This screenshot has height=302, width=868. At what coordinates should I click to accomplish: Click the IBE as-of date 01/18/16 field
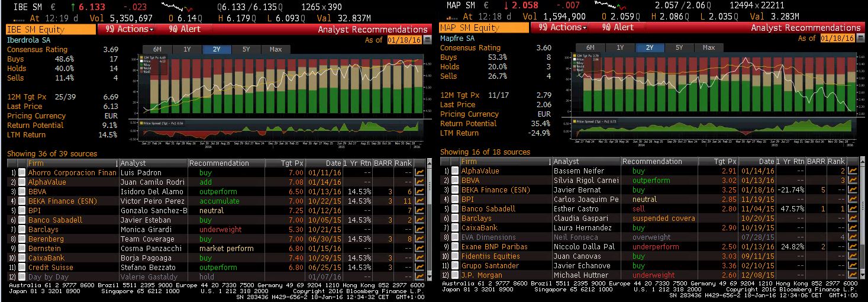[404, 40]
